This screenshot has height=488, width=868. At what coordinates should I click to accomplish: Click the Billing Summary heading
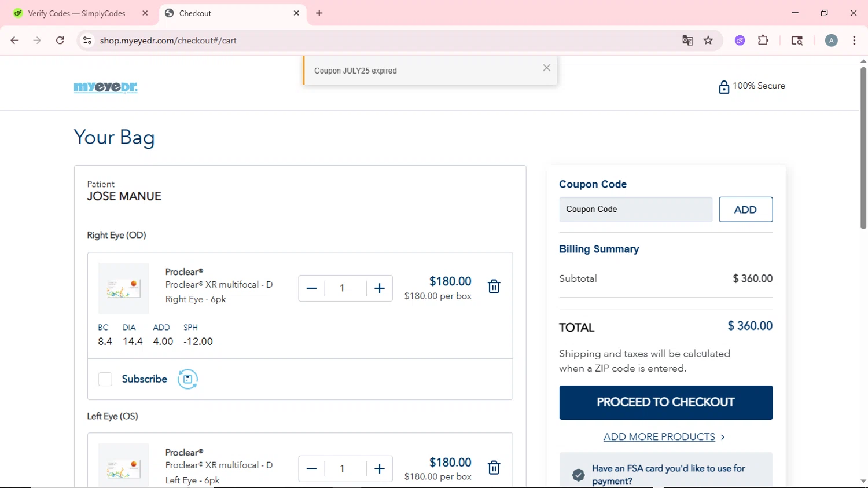point(599,249)
